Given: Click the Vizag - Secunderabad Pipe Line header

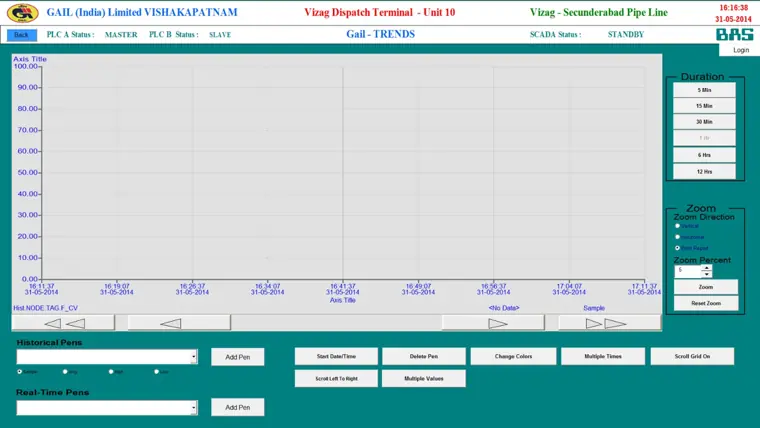Looking at the screenshot, I should [x=599, y=12].
